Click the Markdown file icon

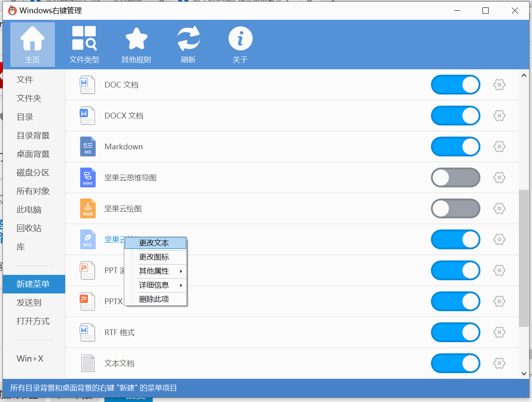coord(87,147)
